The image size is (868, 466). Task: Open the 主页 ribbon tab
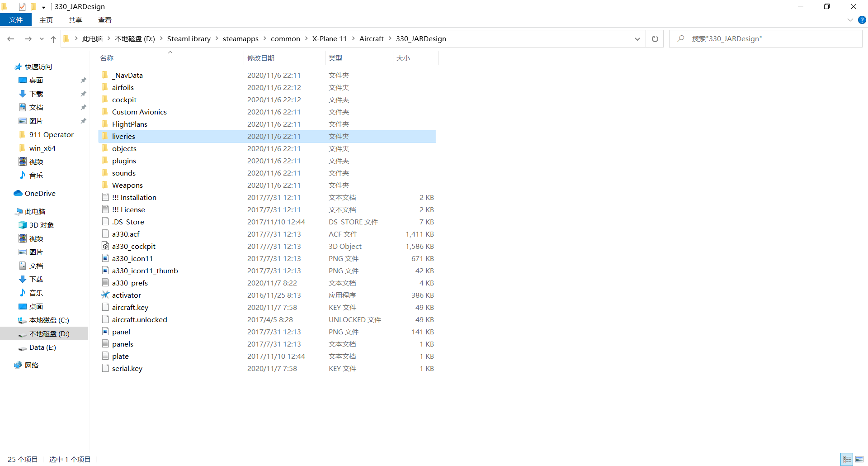click(x=46, y=20)
